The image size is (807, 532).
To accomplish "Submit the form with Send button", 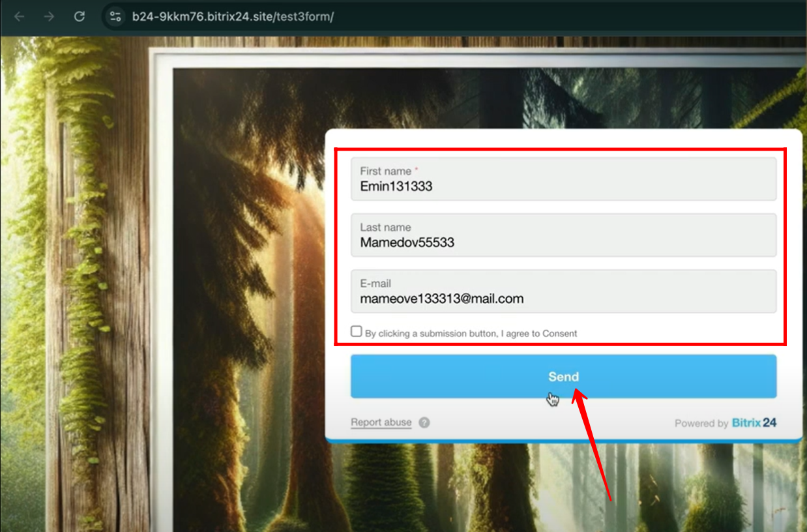I will tap(563, 376).
